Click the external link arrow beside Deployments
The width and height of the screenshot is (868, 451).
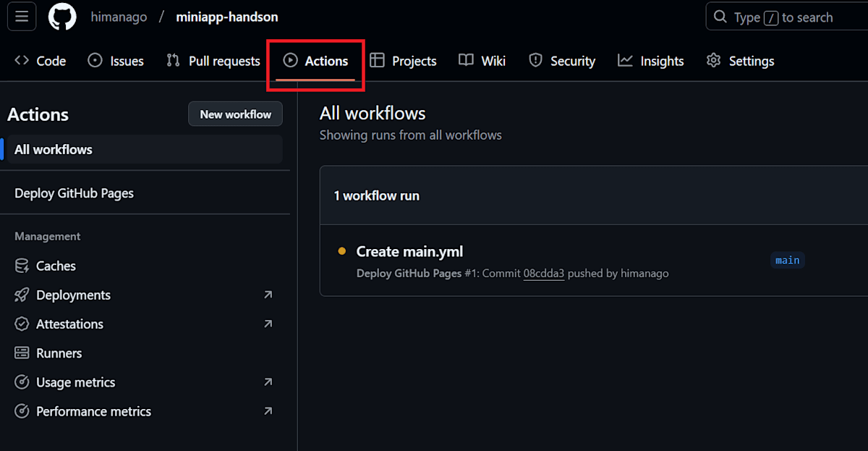click(x=268, y=295)
